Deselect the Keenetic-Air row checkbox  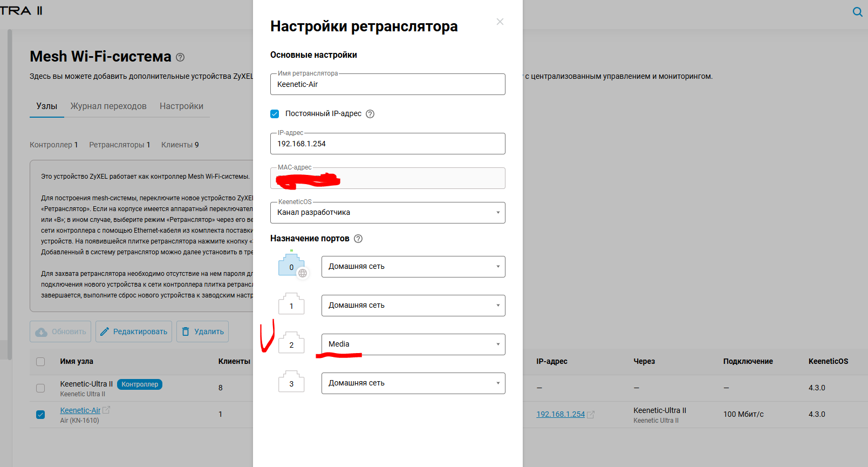pyautogui.click(x=40, y=415)
